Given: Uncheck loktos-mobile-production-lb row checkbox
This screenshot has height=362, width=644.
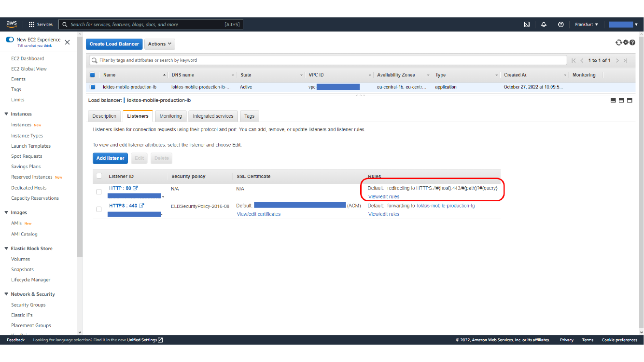Looking at the screenshot, I should pyautogui.click(x=93, y=87).
